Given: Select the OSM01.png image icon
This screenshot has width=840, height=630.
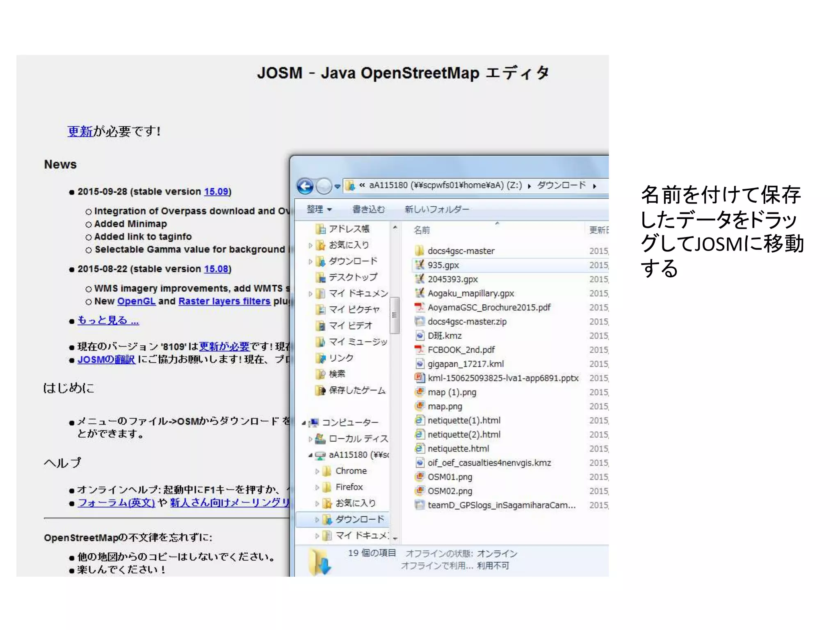Looking at the screenshot, I should (x=419, y=477).
